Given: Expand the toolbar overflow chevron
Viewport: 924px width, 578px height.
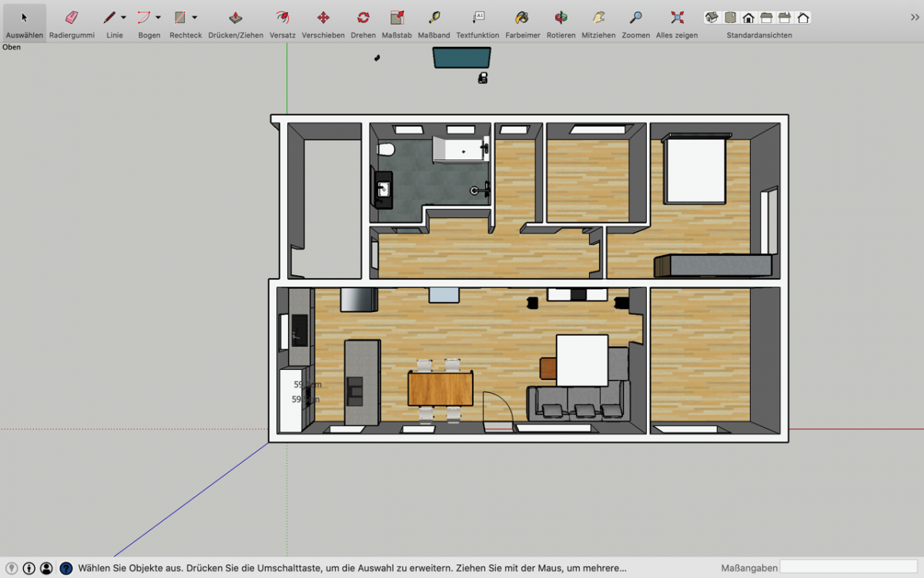Looking at the screenshot, I should [914, 17].
